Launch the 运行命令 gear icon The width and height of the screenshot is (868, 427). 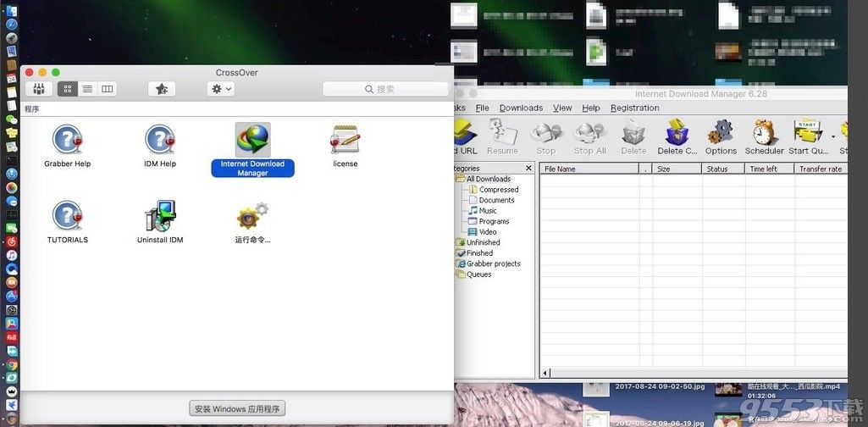pyautogui.click(x=253, y=216)
